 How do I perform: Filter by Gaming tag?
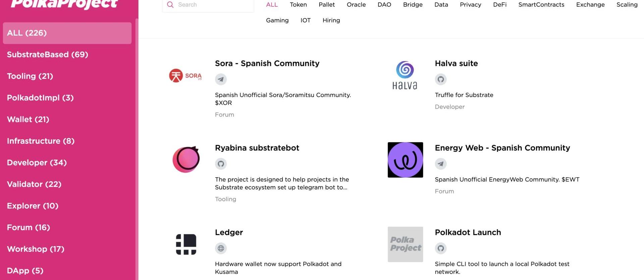coord(277,20)
